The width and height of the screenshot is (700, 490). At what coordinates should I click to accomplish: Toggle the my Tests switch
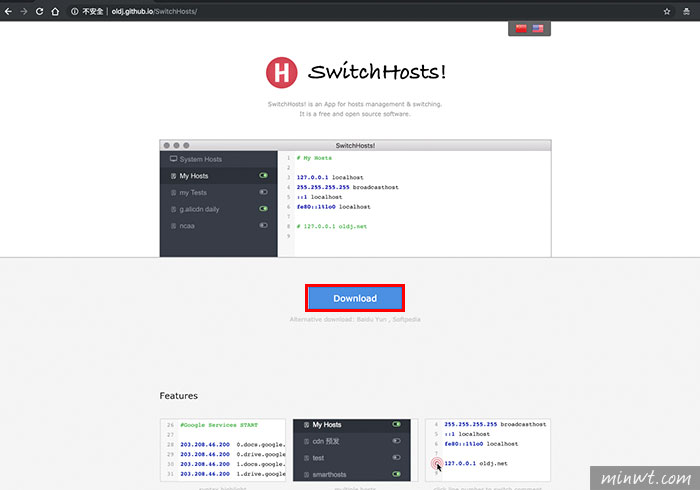coord(263,192)
